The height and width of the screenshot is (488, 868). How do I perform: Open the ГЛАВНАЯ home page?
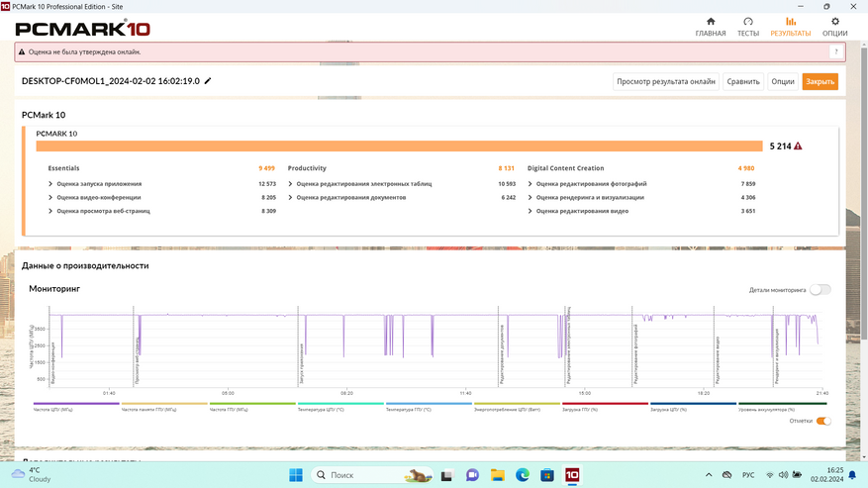(x=710, y=27)
